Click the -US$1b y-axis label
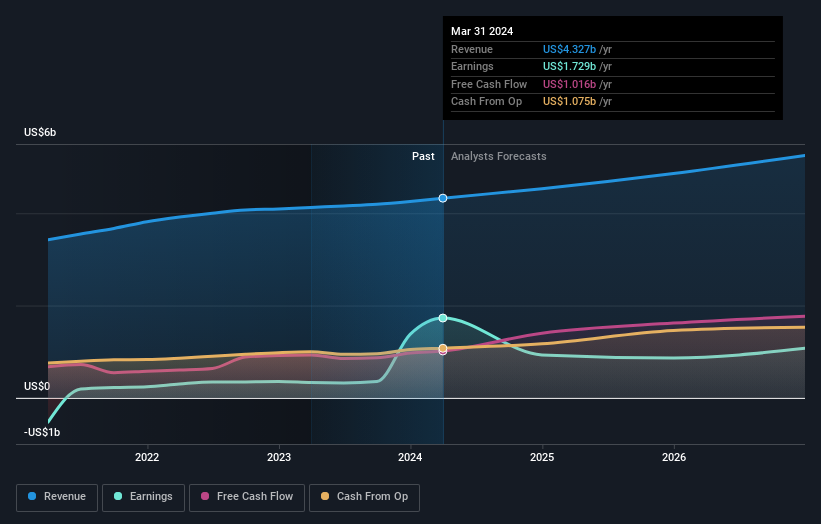The width and height of the screenshot is (821, 524). (42, 432)
